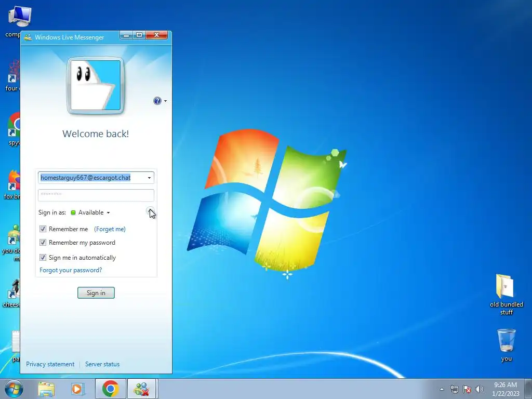The height and width of the screenshot is (399, 532).
Task: Select the homestarguy667@escargot.chat email field
Action: point(96,178)
